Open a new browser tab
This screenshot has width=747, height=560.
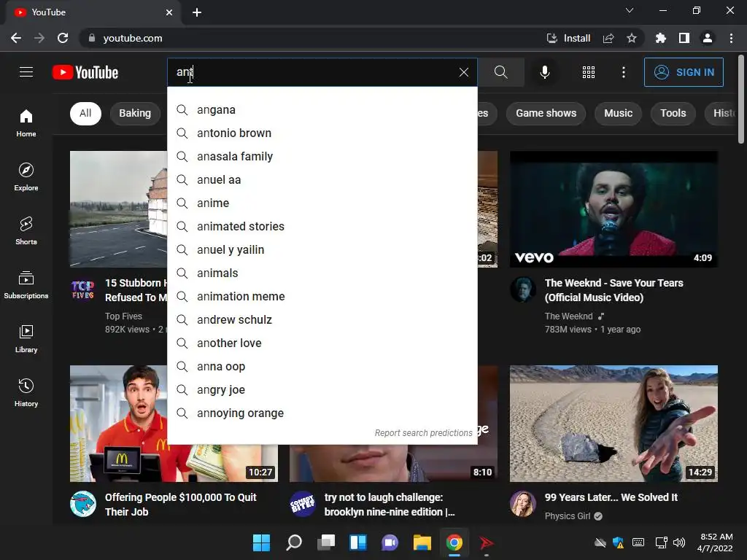click(197, 12)
